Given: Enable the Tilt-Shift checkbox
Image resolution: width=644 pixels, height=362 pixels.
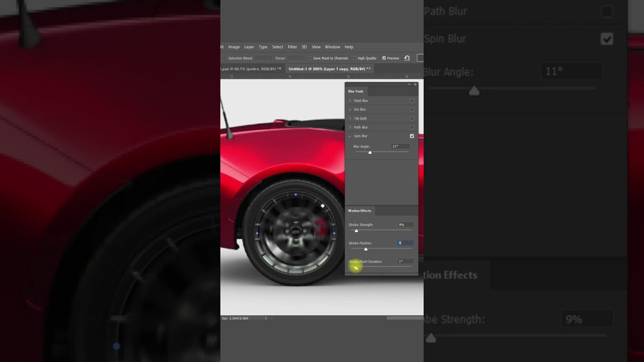Looking at the screenshot, I should 412,118.
